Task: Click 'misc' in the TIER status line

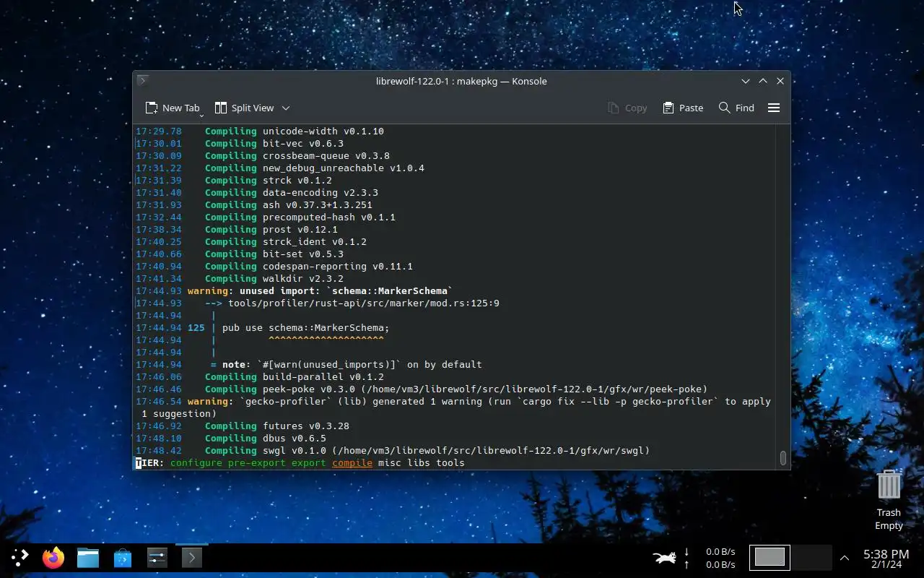Action: coord(390,462)
